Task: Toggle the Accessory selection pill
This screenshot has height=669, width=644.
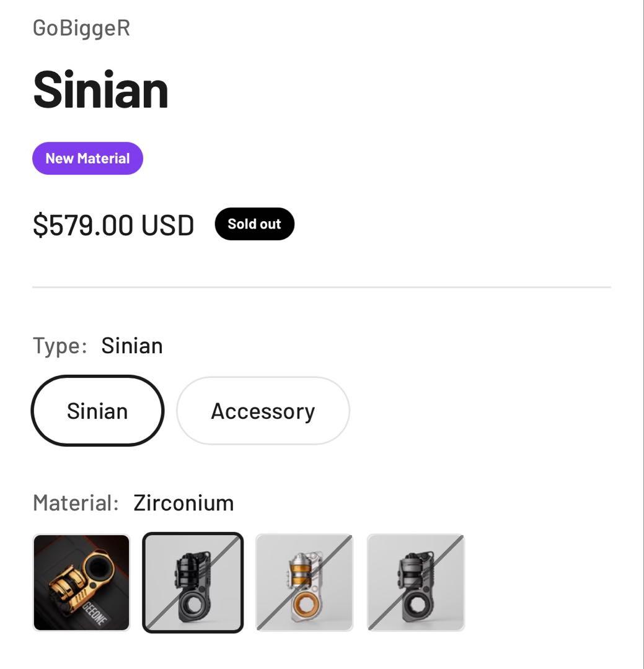Action: [x=263, y=410]
